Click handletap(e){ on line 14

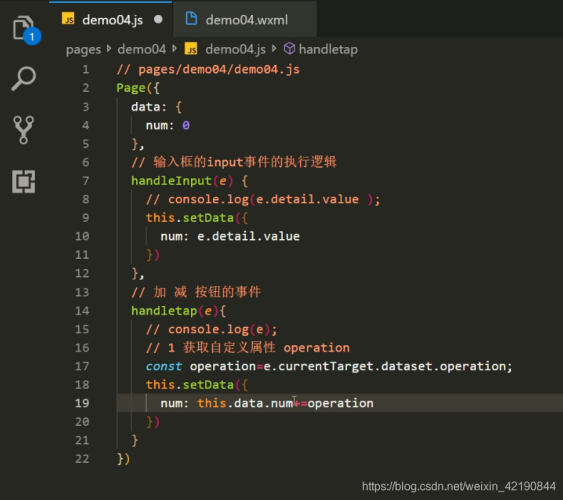click(x=178, y=311)
